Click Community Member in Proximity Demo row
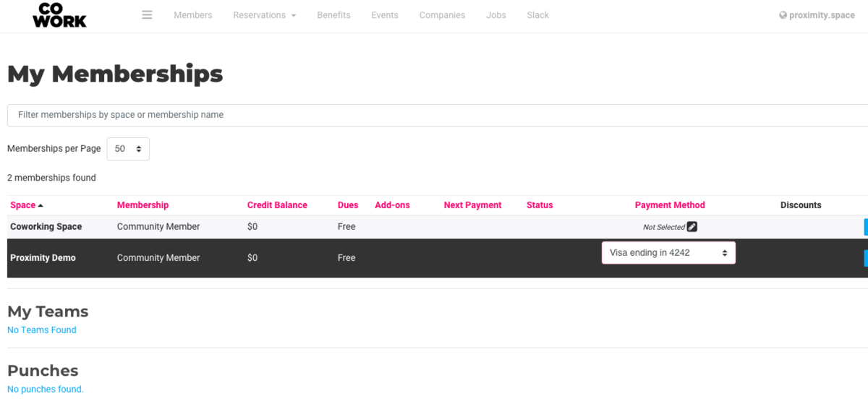 pyautogui.click(x=158, y=258)
